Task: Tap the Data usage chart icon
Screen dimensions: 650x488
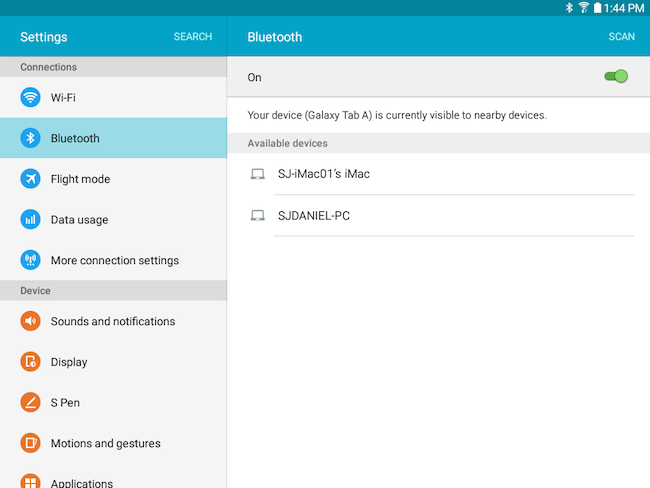Action: pos(30,219)
